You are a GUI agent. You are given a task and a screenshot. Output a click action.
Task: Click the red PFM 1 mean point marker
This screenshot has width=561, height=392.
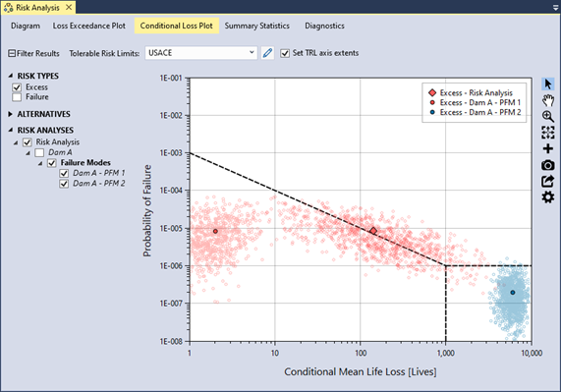tap(215, 231)
